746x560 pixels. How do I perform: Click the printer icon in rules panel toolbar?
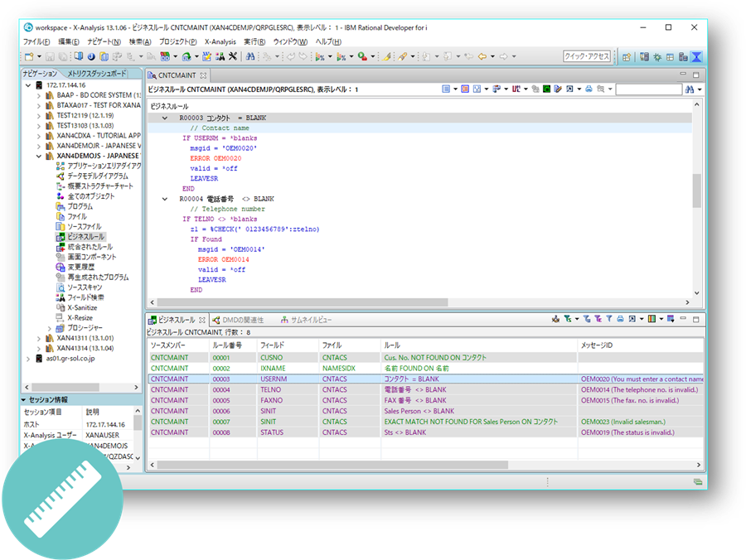tap(620, 319)
